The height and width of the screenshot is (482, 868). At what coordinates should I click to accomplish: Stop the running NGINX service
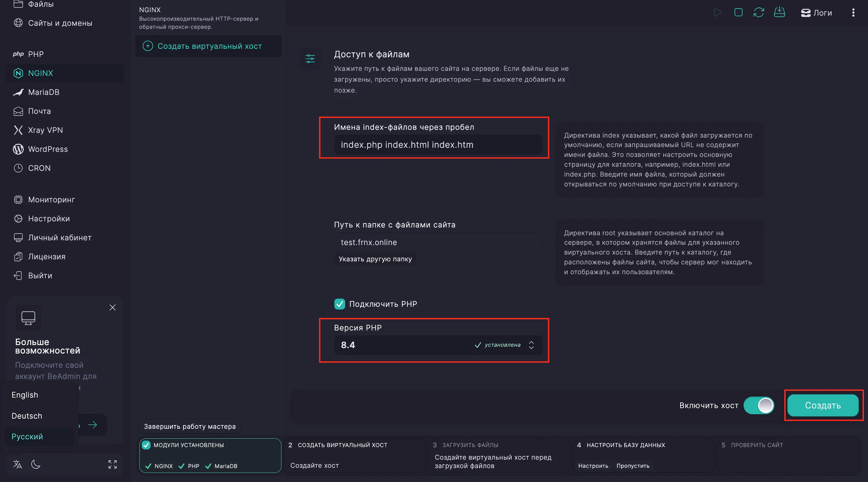coord(738,12)
